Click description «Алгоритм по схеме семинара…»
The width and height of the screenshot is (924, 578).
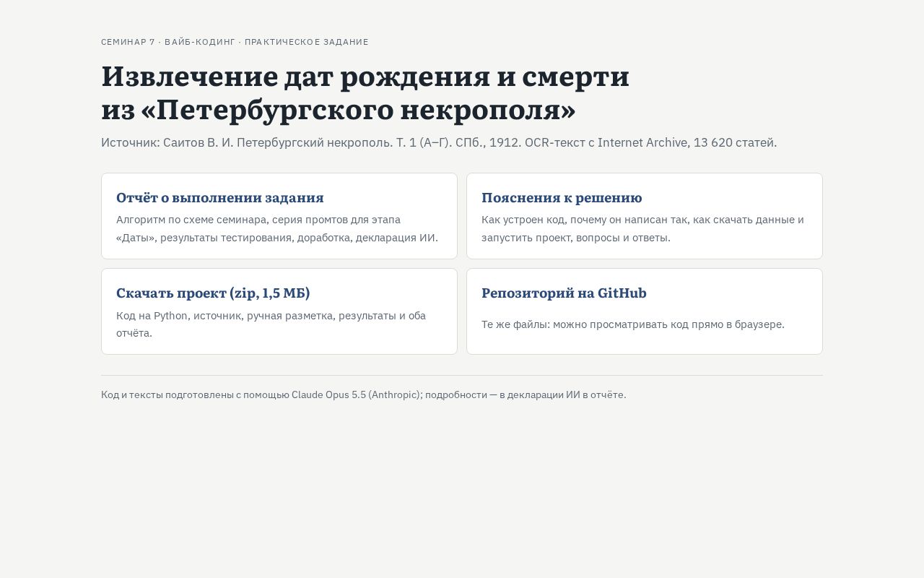coord(277,228)
